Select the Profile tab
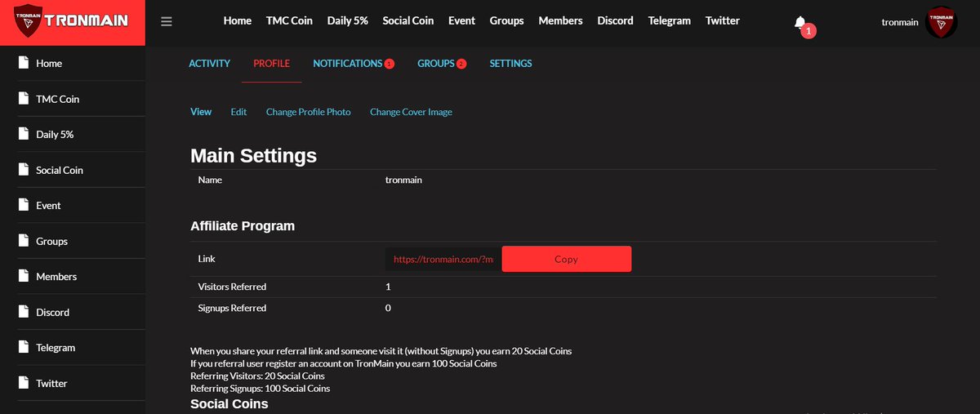This screenshot has height=414, width=980. point(271,64)
